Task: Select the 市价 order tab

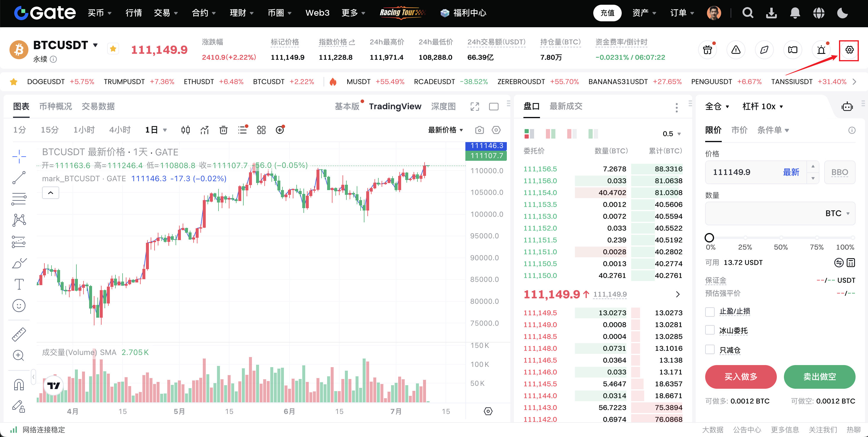Action: (x=739, y=130)
